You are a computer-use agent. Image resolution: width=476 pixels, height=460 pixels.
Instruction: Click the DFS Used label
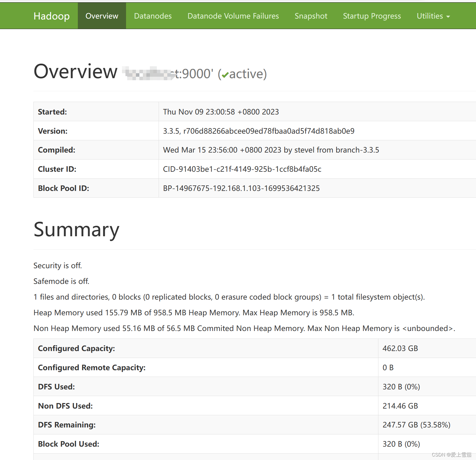[56, 387]
